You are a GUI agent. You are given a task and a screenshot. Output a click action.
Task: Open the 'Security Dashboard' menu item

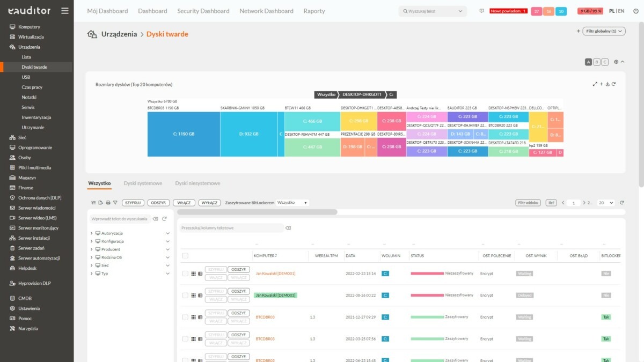point(203,10)
